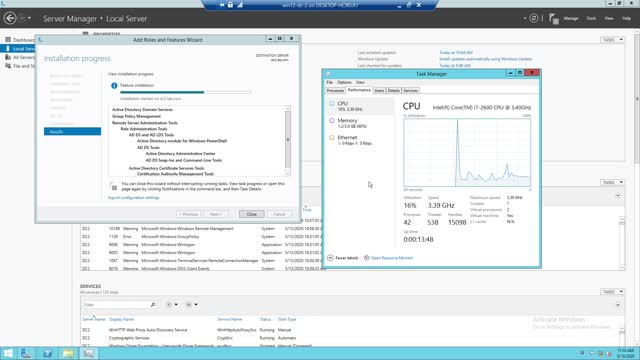Select the Results step in the wizard

pos(72,131)
